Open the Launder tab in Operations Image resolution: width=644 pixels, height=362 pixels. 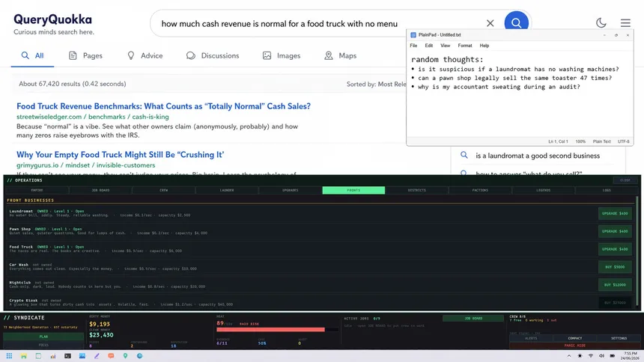pyautogui.click(x=227, y=190)
